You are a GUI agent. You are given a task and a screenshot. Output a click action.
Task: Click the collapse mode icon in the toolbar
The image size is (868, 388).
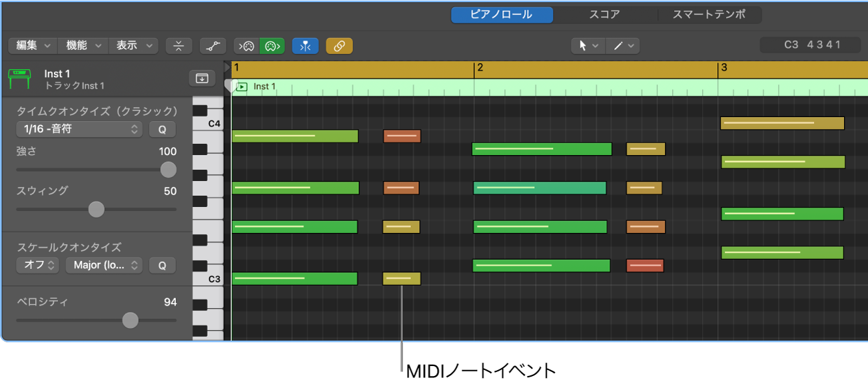179,46
